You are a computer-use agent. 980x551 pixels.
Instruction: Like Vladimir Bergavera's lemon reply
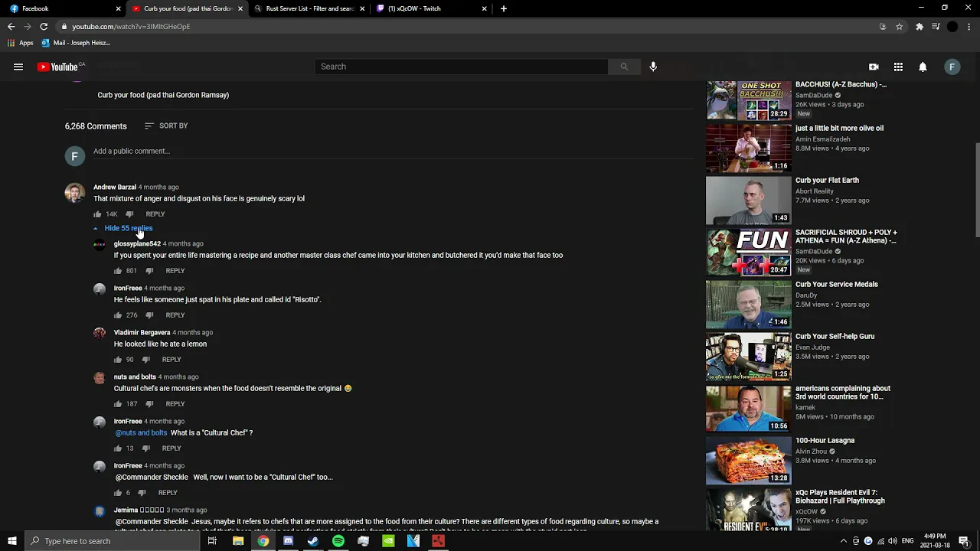pyautogui.click(x=118, y=360)
